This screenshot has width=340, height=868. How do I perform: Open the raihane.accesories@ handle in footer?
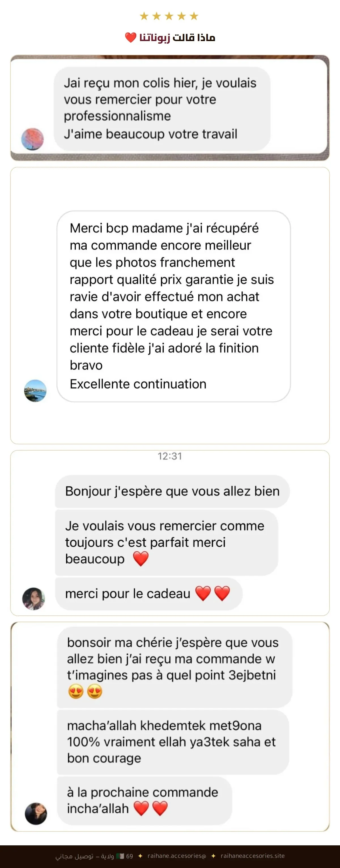coord(177,856)
